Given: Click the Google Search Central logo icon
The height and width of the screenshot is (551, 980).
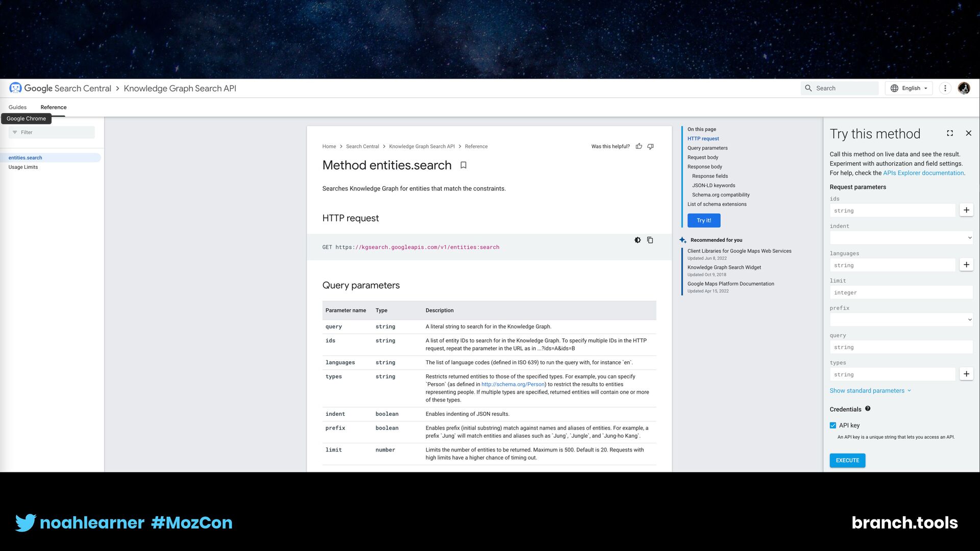Looking at the screenshot, I should 15,88.
